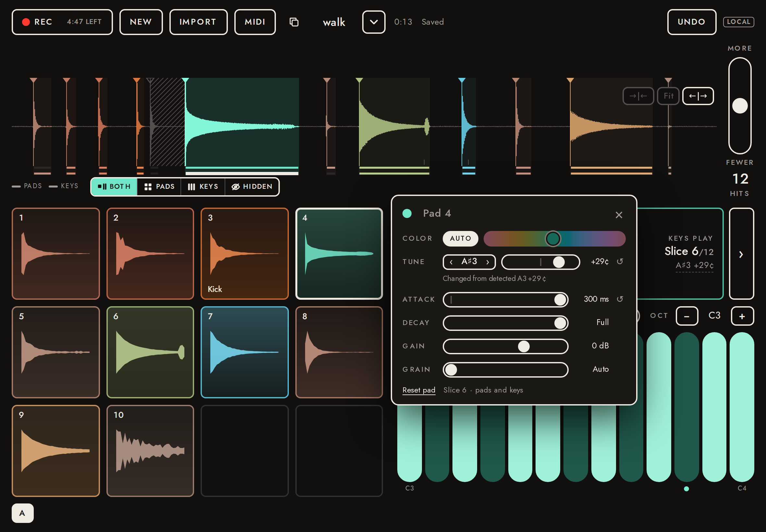Switch to the PADS view tab
The height and width of the screenshot is (532, 766).
[x=159, y=187]
